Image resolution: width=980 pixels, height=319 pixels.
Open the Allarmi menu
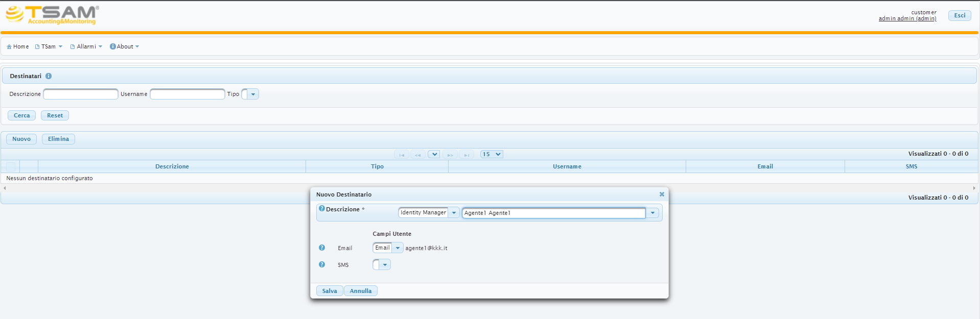click(86, 46)
